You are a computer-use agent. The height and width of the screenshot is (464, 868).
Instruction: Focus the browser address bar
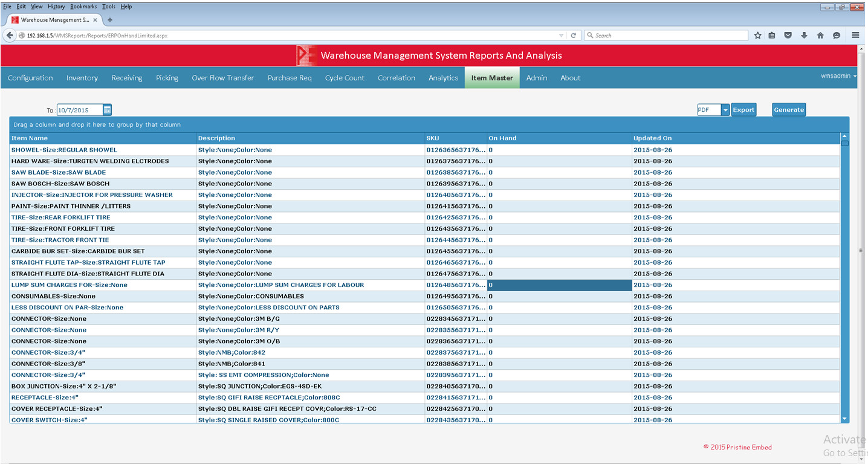point(290,36)
